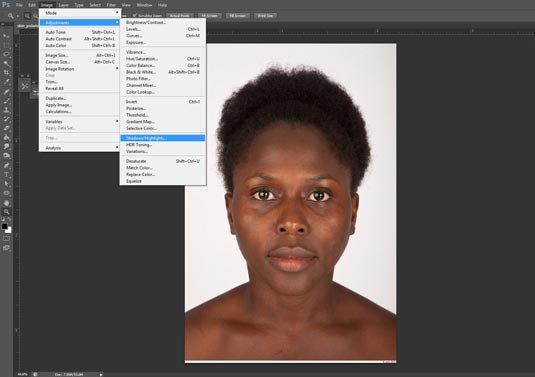Viewport: 535px width, 377px height.
Task: Choose Canvas Size menu entry
Action: (x=79, y=62)
